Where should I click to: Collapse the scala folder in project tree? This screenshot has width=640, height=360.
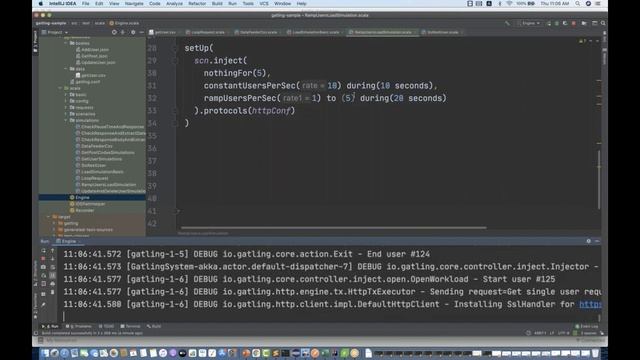click(x=60, y=88)
